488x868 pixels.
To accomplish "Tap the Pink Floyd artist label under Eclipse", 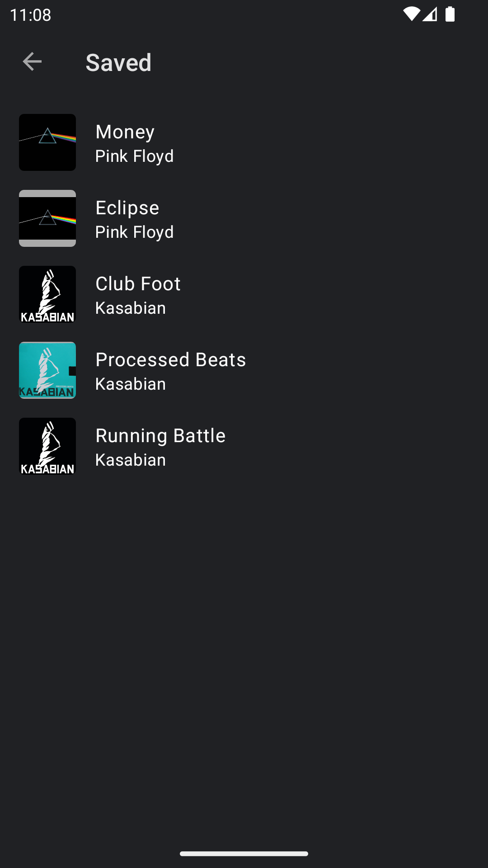I will pos(135,232).
